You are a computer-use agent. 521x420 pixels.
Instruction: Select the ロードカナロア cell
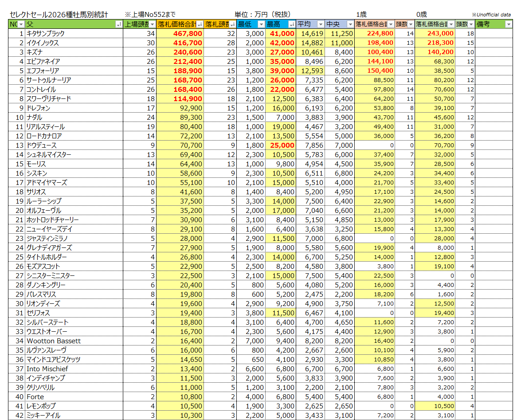74,136
